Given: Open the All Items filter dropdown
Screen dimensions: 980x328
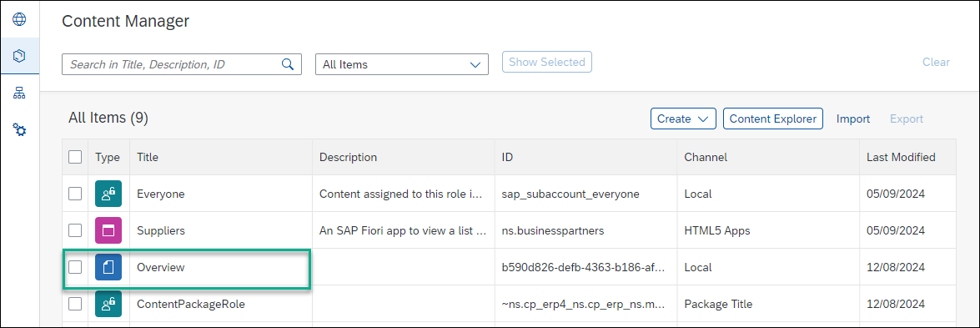Looking at the screenshot, I should click(402, 63).
